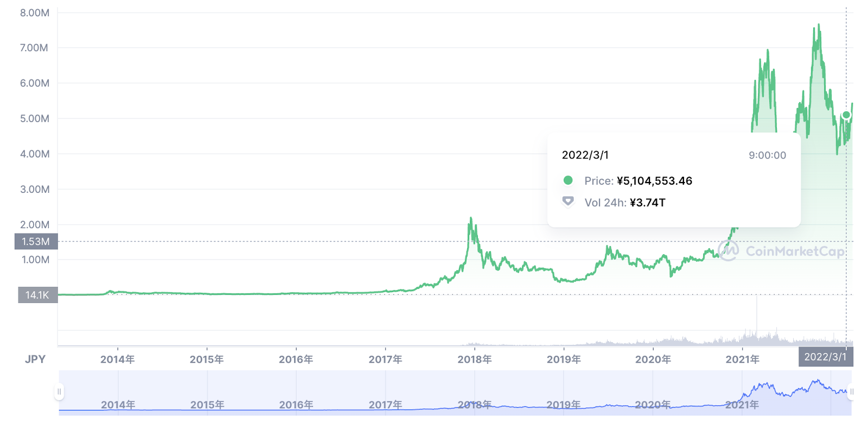This screenshot has width=868, height=422.
Task: Click the 4.00M y-axis label
Action: 35,154
